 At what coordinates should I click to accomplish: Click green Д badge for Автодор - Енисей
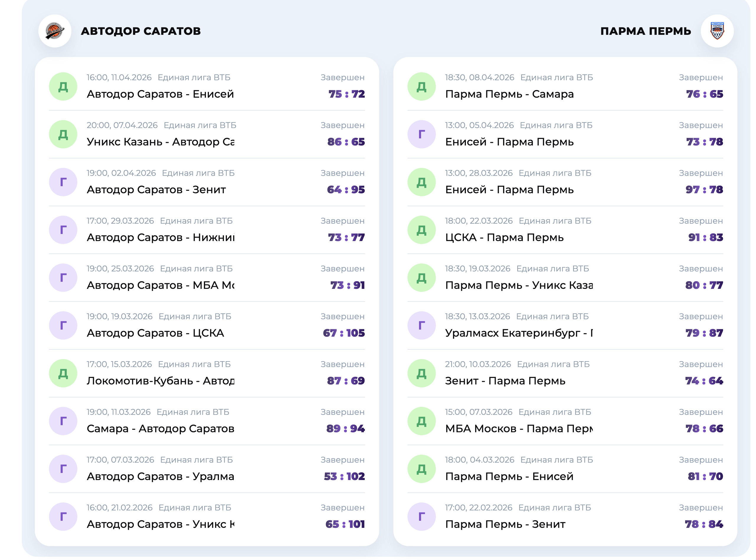[x=63, y=87]
